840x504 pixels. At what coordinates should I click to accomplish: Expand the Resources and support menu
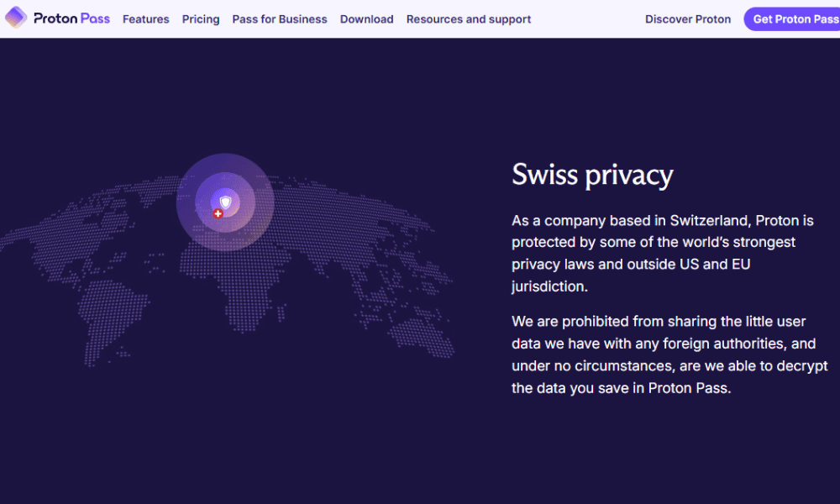[469, 18]
